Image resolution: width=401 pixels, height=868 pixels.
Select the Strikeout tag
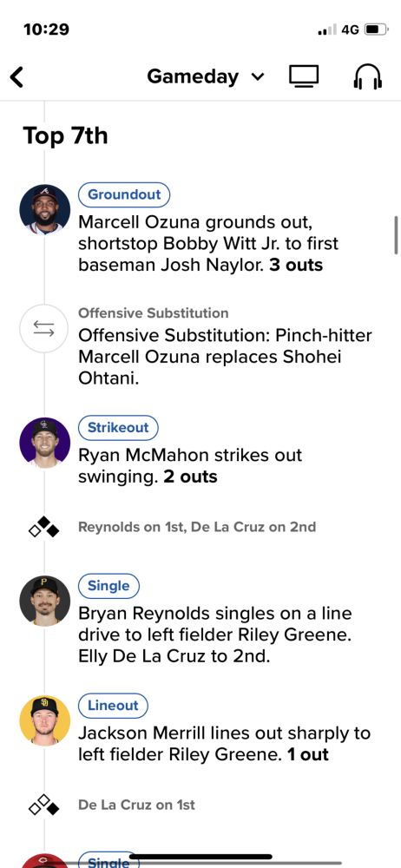click(x=118, y=427)
